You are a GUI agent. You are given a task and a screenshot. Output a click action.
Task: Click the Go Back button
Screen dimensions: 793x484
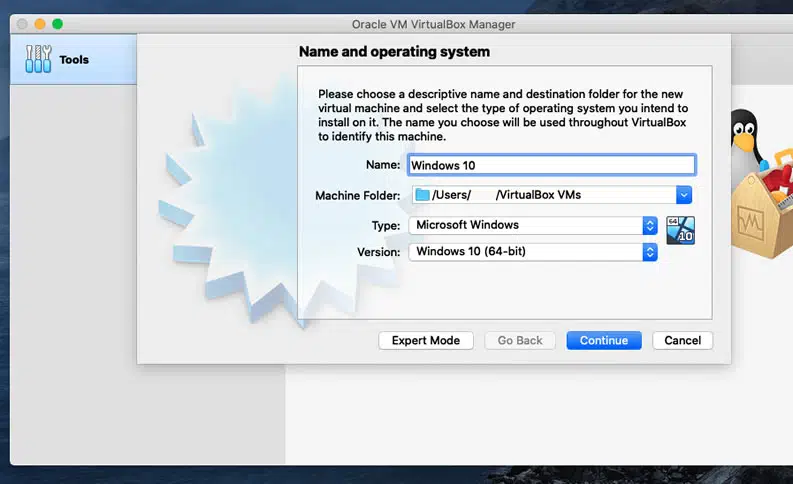coord(520,340)
